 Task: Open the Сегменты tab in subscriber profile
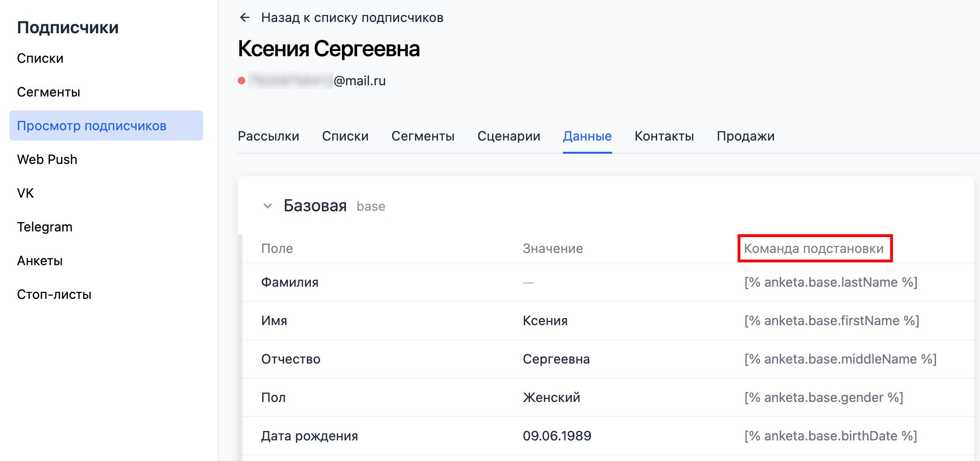tap(423, 136)
